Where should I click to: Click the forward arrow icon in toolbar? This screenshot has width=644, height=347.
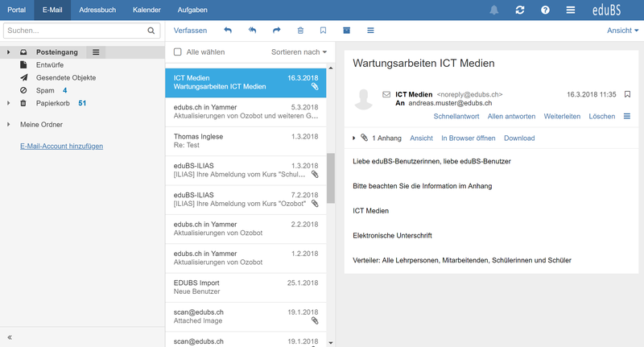pos(276,31)
